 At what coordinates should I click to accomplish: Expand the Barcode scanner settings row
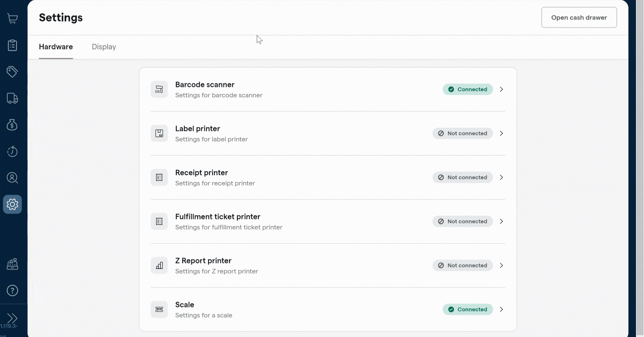click(501, 89)
